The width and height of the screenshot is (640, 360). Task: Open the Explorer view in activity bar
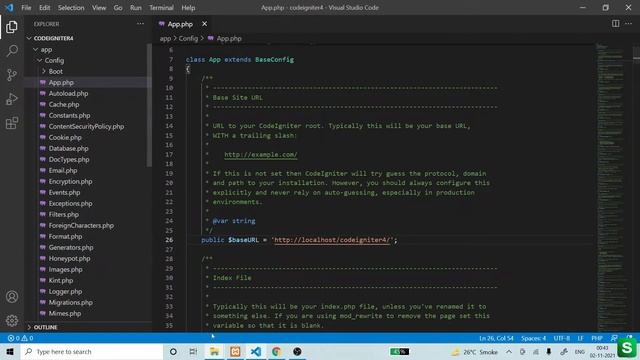(x=12, y=27)
